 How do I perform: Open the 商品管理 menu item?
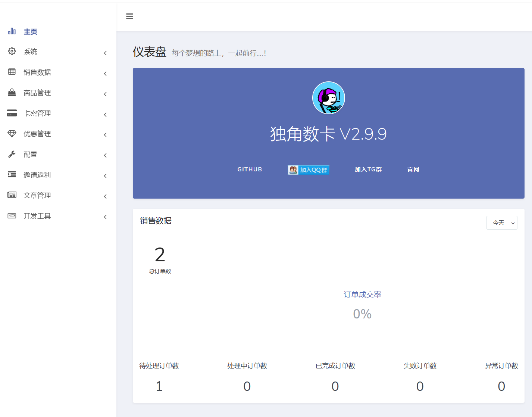(37, 93)
